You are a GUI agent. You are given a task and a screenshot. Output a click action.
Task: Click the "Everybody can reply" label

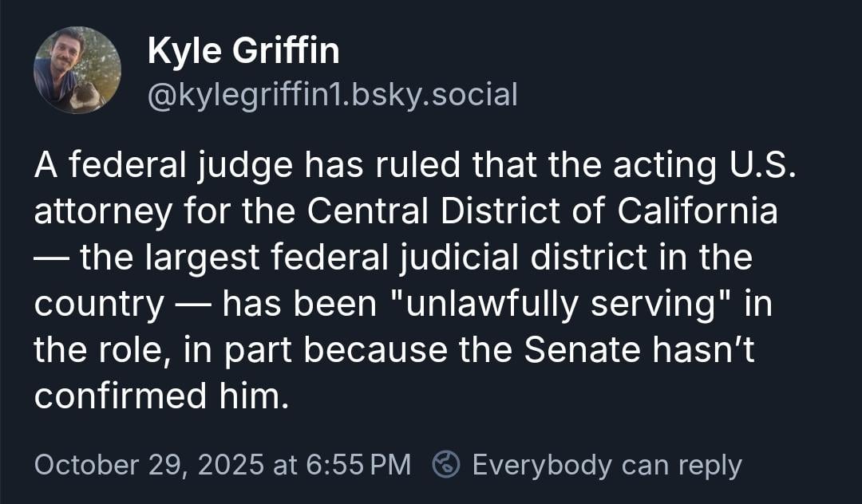607,464
